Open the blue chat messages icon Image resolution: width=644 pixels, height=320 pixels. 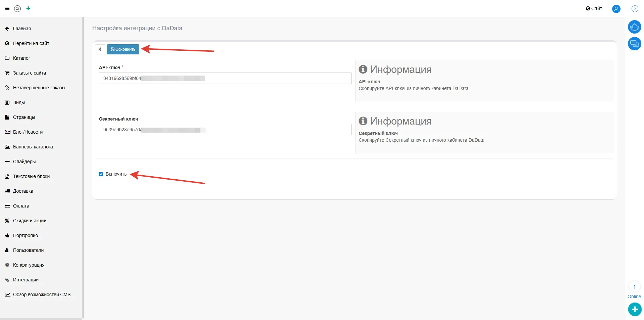pyautogui.click(x=634, y=44)
